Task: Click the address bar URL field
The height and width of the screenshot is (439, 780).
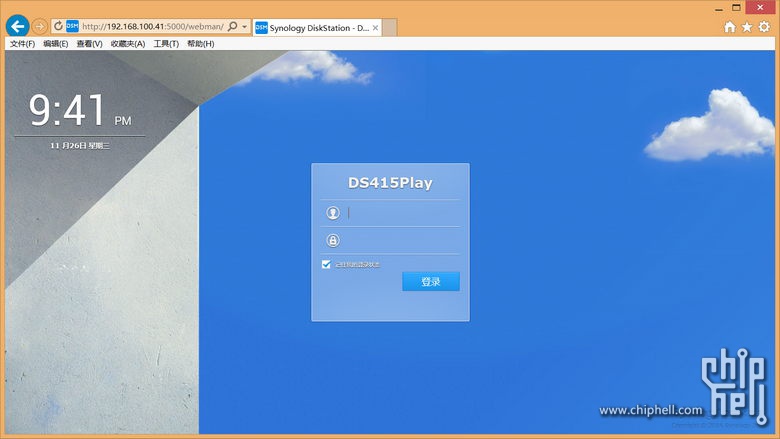Action: (x=152, y=26)
